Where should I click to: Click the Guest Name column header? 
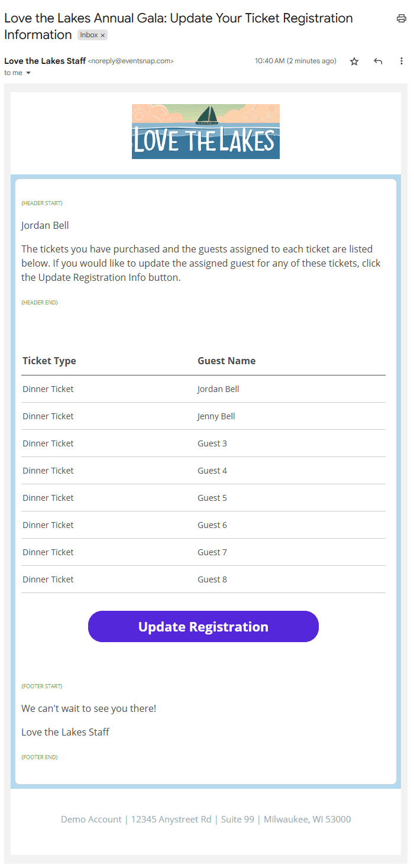pos(227,361)
